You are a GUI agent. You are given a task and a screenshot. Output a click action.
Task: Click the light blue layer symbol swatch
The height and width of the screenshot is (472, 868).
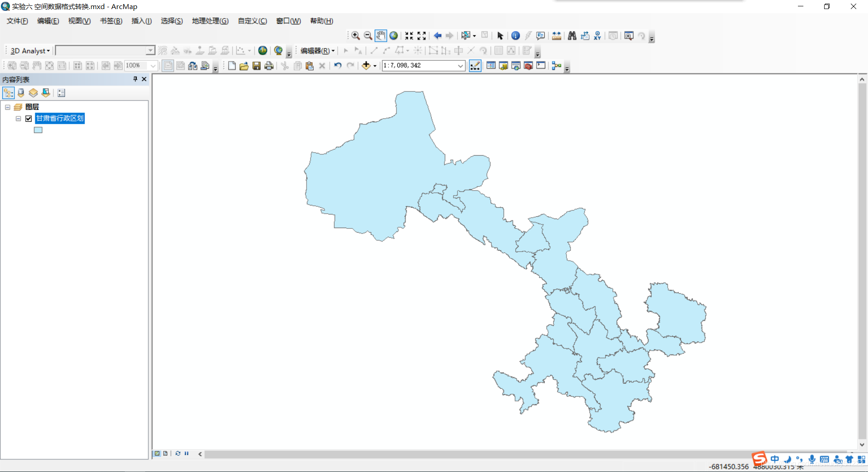[38, 130]
